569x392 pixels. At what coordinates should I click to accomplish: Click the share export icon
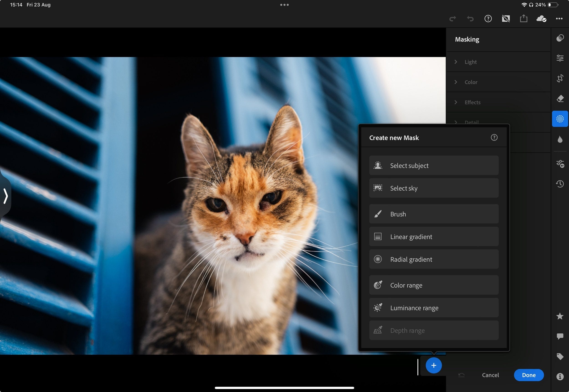point(523,19)
